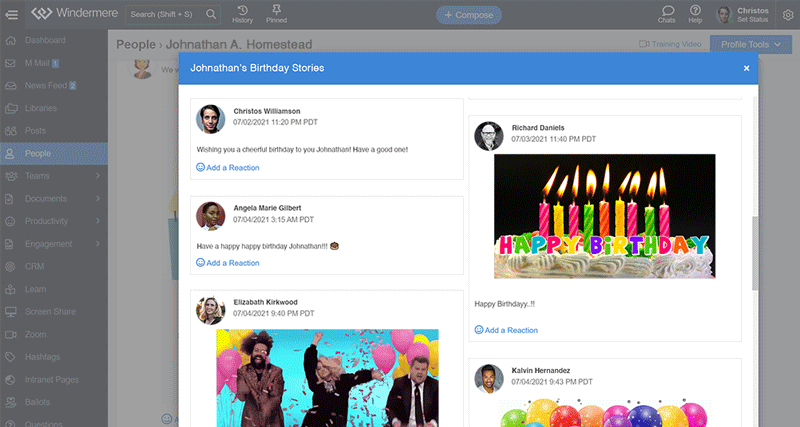Expand the Documents submenu chevron
The height and width of the screenshot is (427, 800).
97,198
